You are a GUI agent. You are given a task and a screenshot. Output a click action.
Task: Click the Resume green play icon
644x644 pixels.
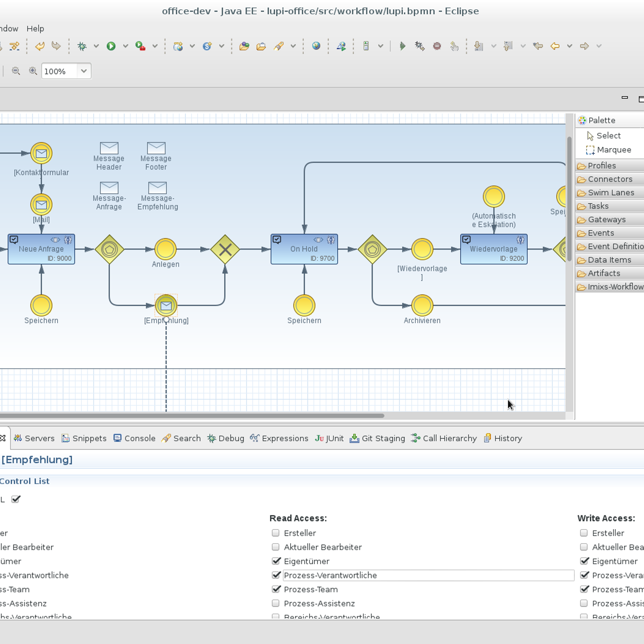click(402, 46)
